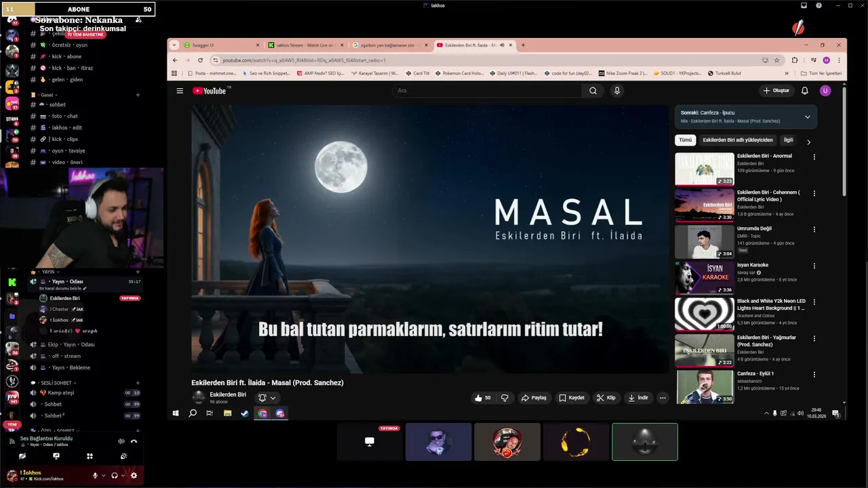Open the channel notification bell dropdown
The height and width of the screenshot is (488, 868).
click(x=267, y=398)
